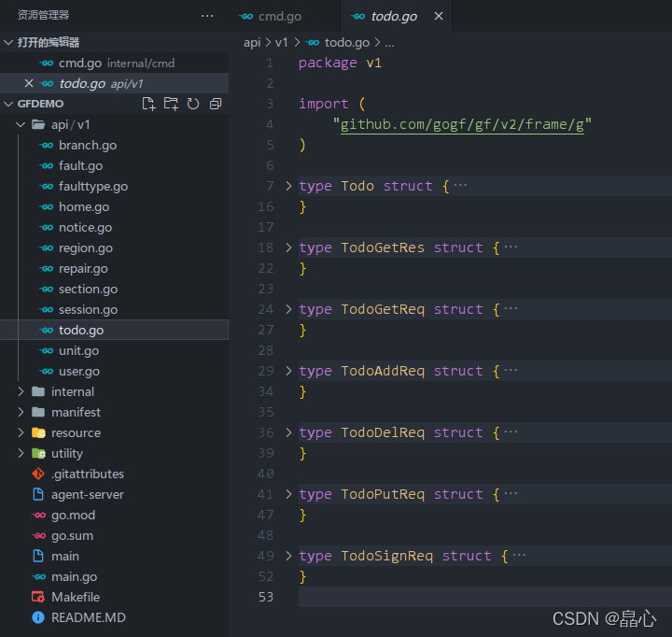Screen dimensions: 672x637
Task: Click the New File icon in GFDEMO header
Action: [148, 104]
